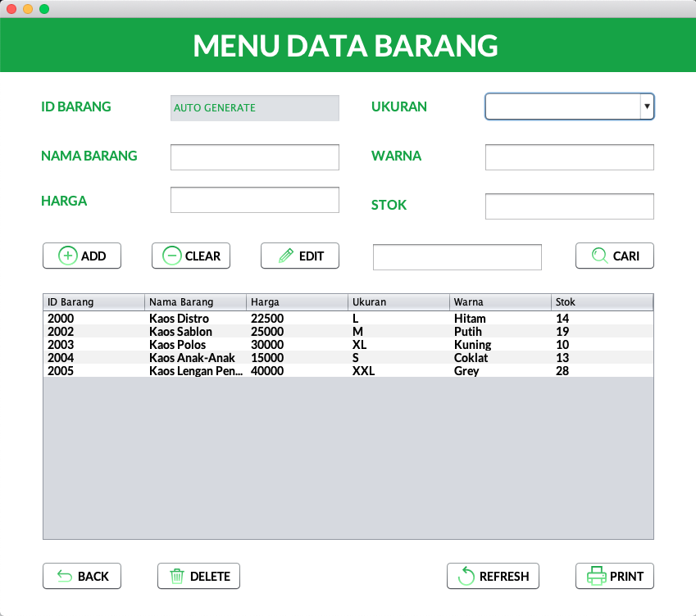Click the NAMA BARANG input field

[254, 157]
